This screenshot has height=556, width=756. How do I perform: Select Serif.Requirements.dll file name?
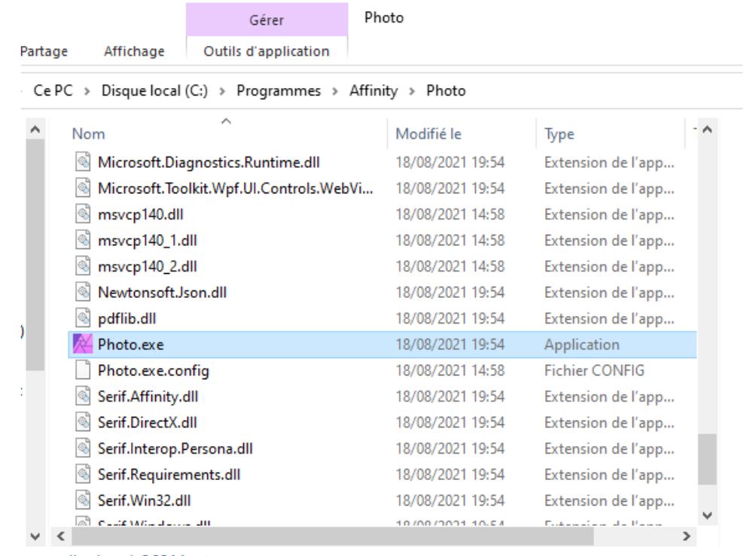(x=169, y=475)
